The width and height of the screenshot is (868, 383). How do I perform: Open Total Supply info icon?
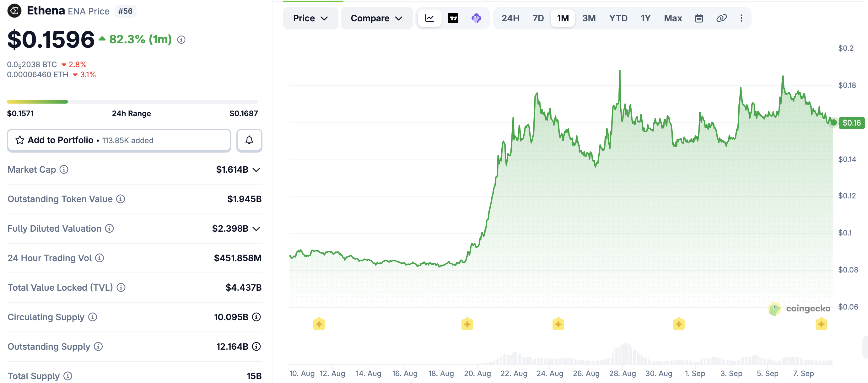pos(68,376)
